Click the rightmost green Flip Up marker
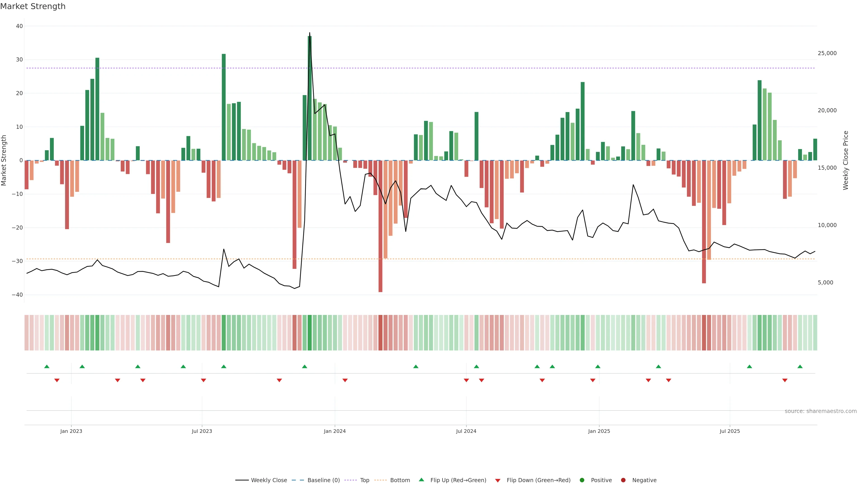This screenshot has height=488, width=868. pyautogui.click(x=800, y=366)
